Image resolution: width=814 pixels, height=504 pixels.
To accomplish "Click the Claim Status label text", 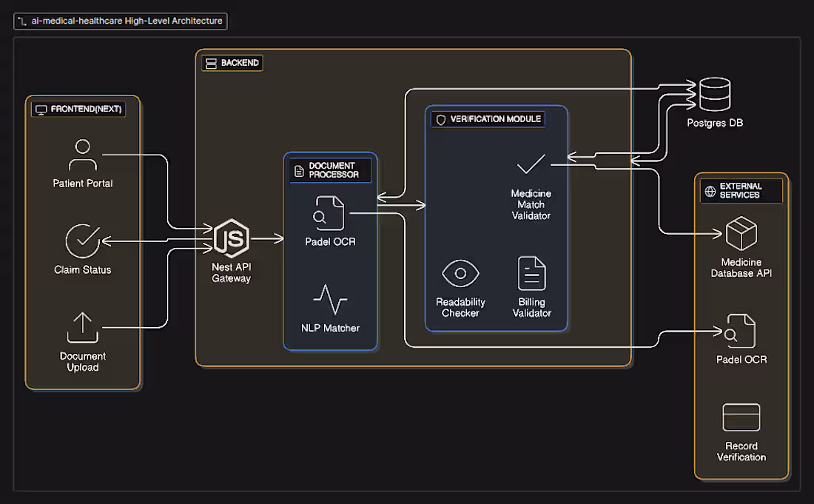I will click(x=83, y=270).
